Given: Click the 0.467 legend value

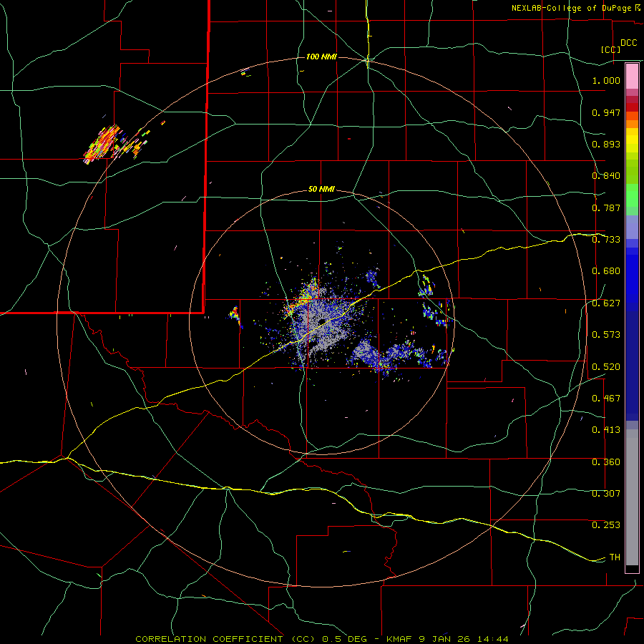Looking at the screenshot, I should click(606, 399).
